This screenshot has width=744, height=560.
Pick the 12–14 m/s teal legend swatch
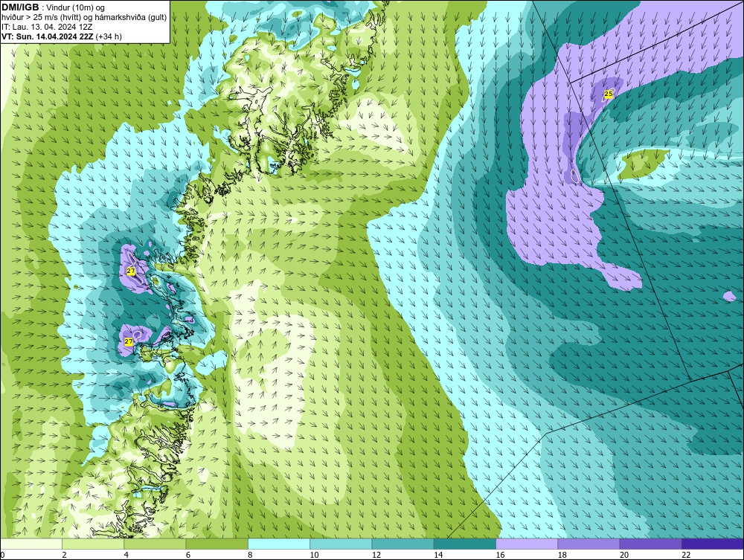pos(403,544)
